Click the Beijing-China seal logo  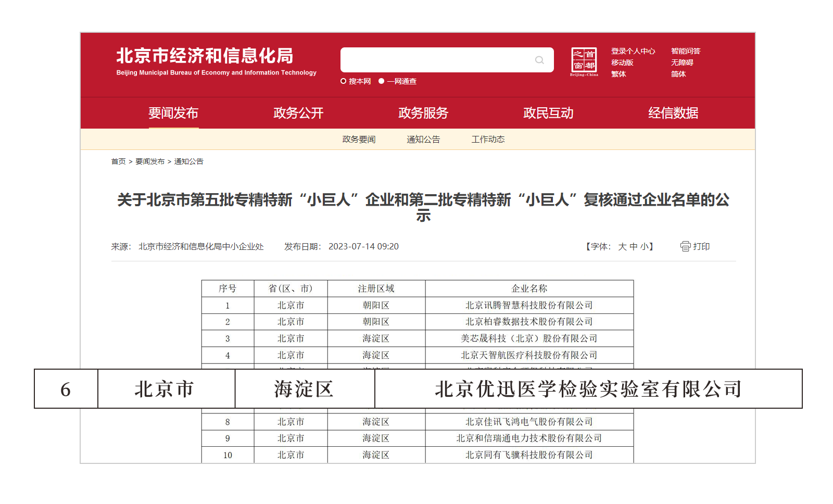point(584,61)
